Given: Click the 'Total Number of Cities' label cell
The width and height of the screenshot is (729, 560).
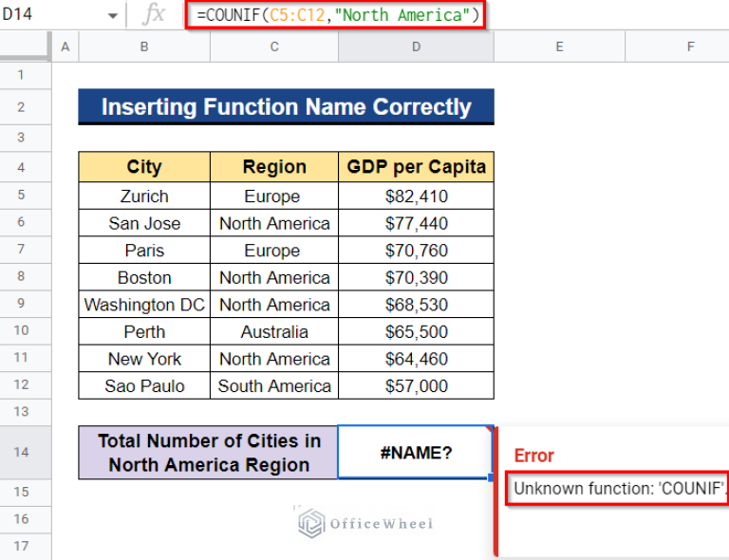Looking at the screenshot, I should pyautogui.click(x=208, y=452).
